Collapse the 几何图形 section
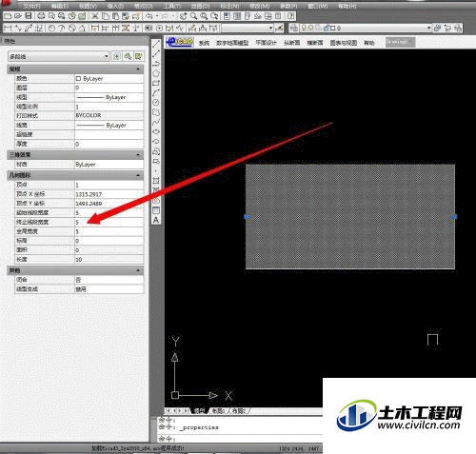 [138, 175]
